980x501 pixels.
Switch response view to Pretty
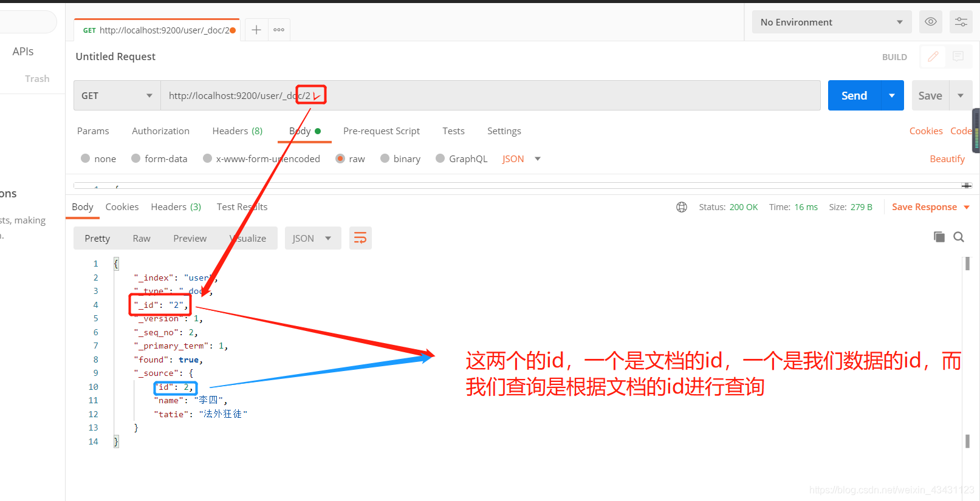pyautogui.click(x=97, y=238)
